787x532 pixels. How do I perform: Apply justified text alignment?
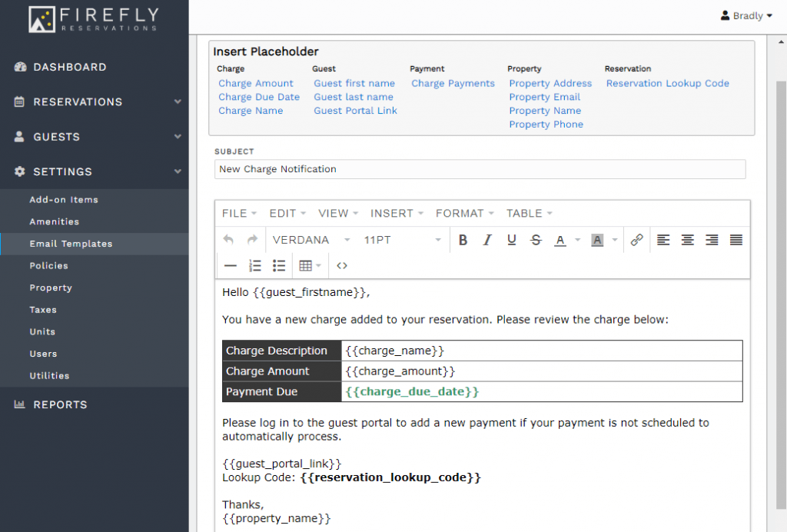tap(736, 240)
